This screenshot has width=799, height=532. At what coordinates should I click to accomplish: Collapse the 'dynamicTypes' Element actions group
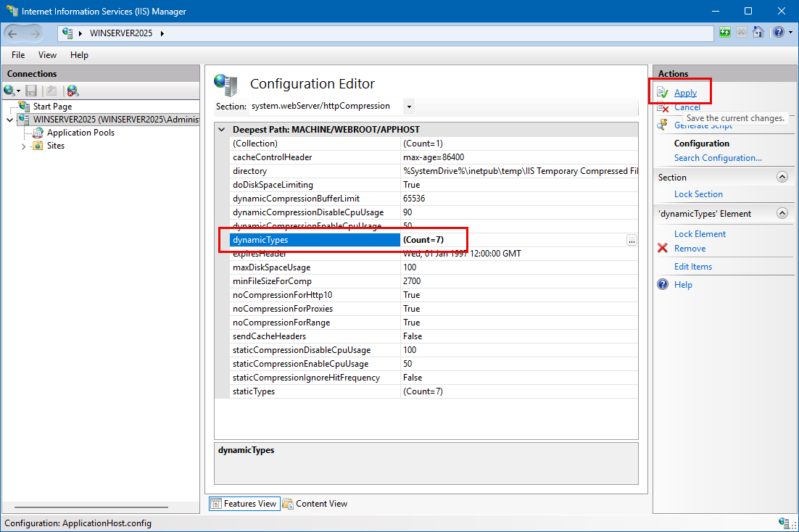782,214
